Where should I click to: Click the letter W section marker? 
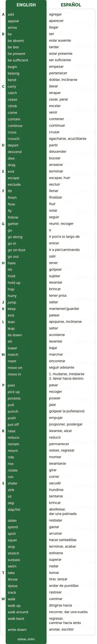(3, 599)
